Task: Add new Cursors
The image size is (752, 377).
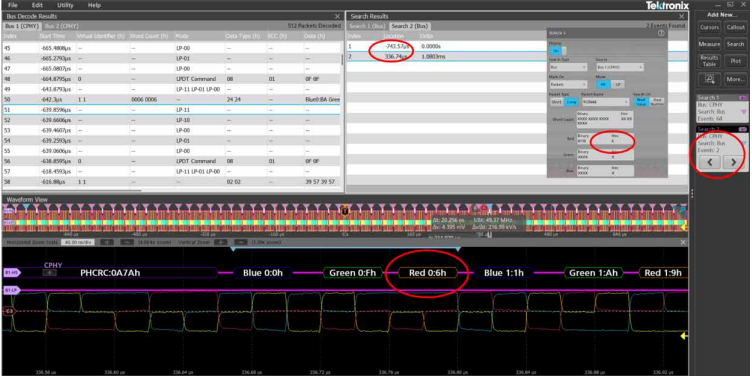Action: (x=709, y=27)
